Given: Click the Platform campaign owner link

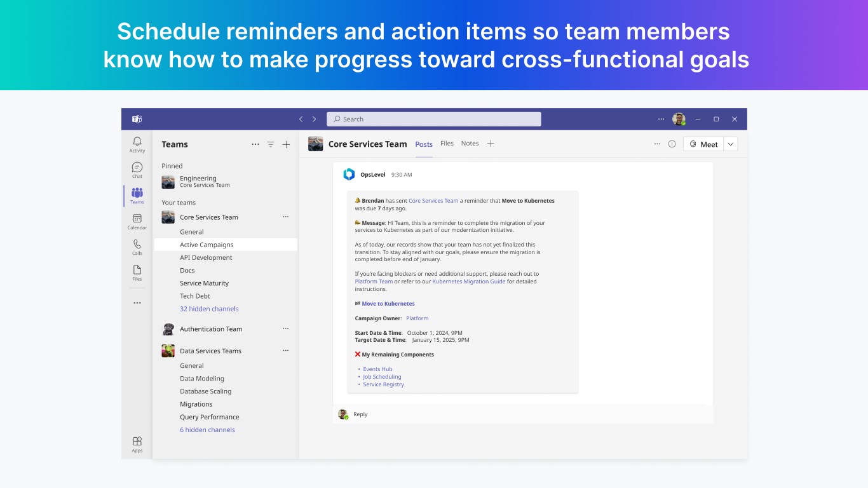Looking at the screenshot, I should tap(417, 318).
